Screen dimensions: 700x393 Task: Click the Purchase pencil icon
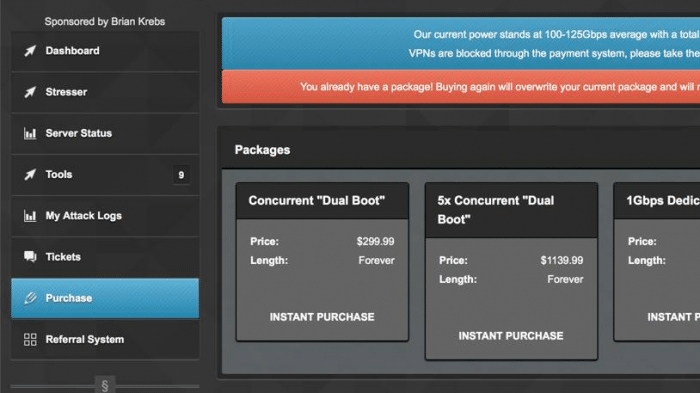point(30,298)
